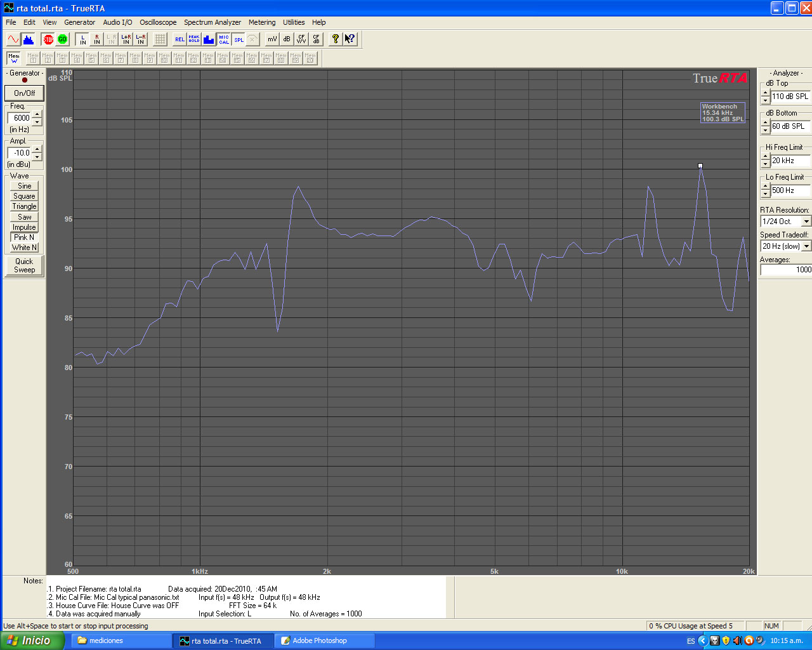Switch to Adobe Photoshop taskbar button
Viewport: 812px width, 650px height.
[x=325, y=640]
